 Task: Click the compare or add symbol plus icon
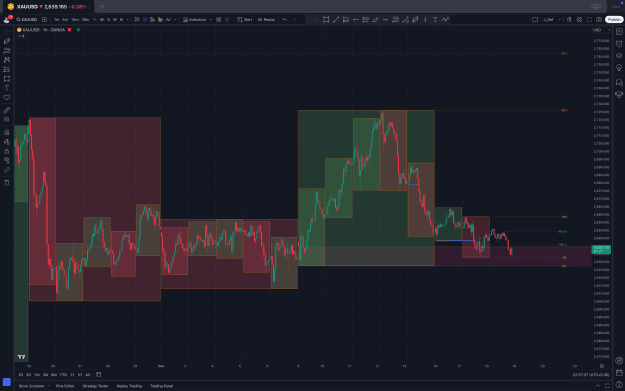tap(44, 20)
